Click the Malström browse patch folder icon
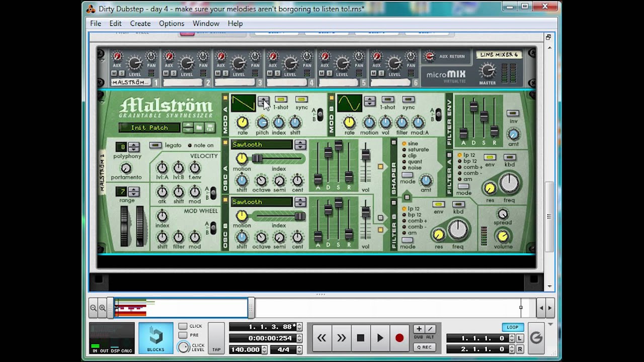 [x=199, y=128]
